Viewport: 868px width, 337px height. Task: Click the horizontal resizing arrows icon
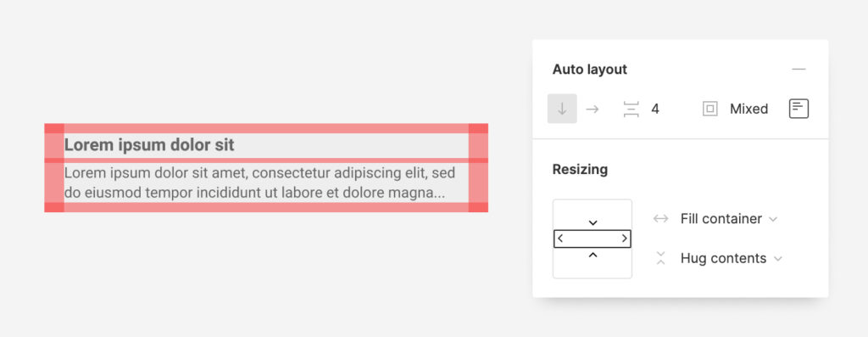tap(660, 219)
